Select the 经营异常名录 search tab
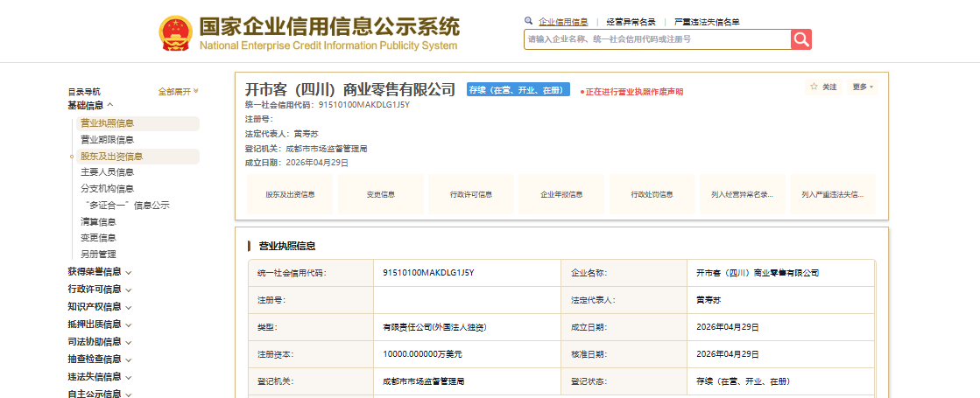The image size is (980, 398). [x=631, y=22]
